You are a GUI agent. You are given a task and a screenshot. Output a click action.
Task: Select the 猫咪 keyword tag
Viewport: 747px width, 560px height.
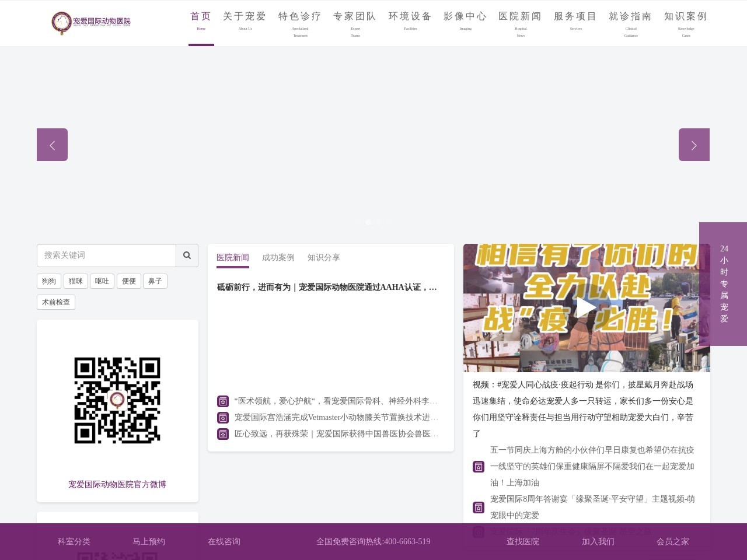click(x=76, y=281)
